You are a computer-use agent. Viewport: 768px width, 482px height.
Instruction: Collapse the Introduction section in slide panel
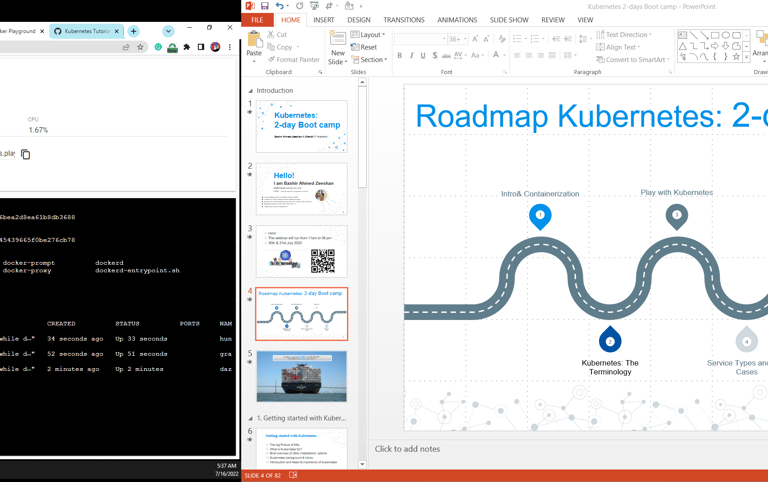click(x=251, y=91)
